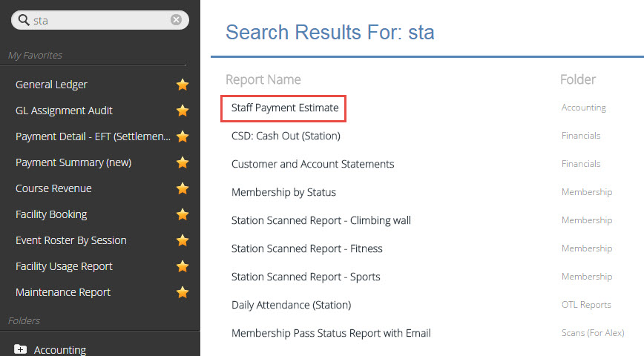
Task: Expand the Accounting folder plus icon
Action: pos(21,349)
